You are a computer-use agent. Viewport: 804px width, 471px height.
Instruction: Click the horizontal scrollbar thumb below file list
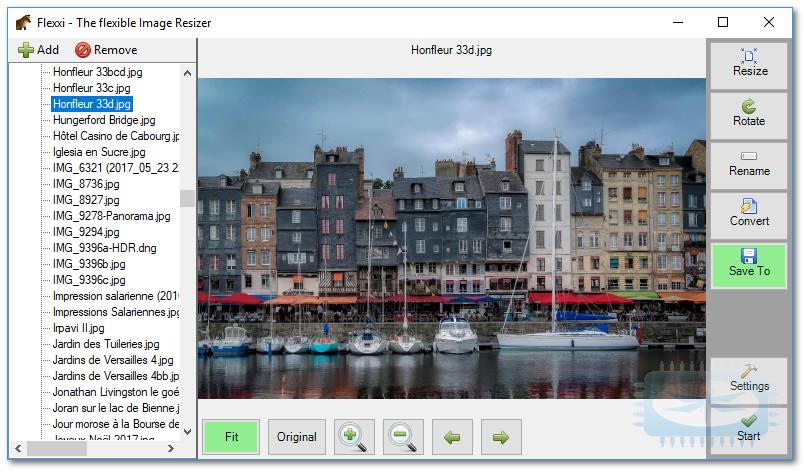(56, 448)
